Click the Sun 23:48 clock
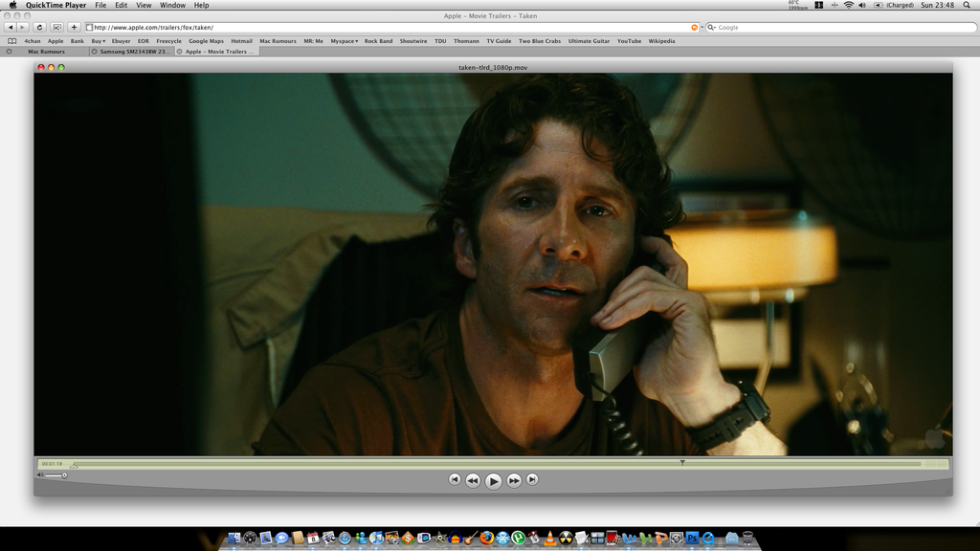Viewport: 980px width, 551px height. pos(938,5)
